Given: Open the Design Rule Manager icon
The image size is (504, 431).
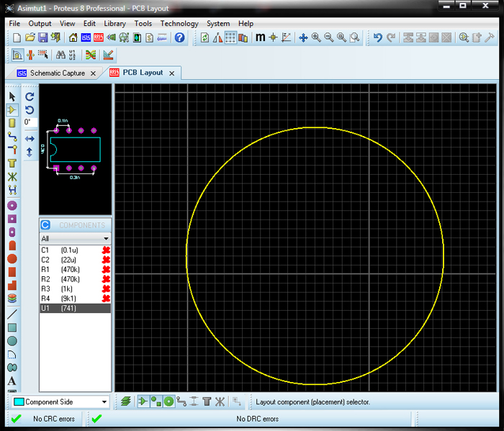Looking at the screenshot, I should [x=108, y=55].
